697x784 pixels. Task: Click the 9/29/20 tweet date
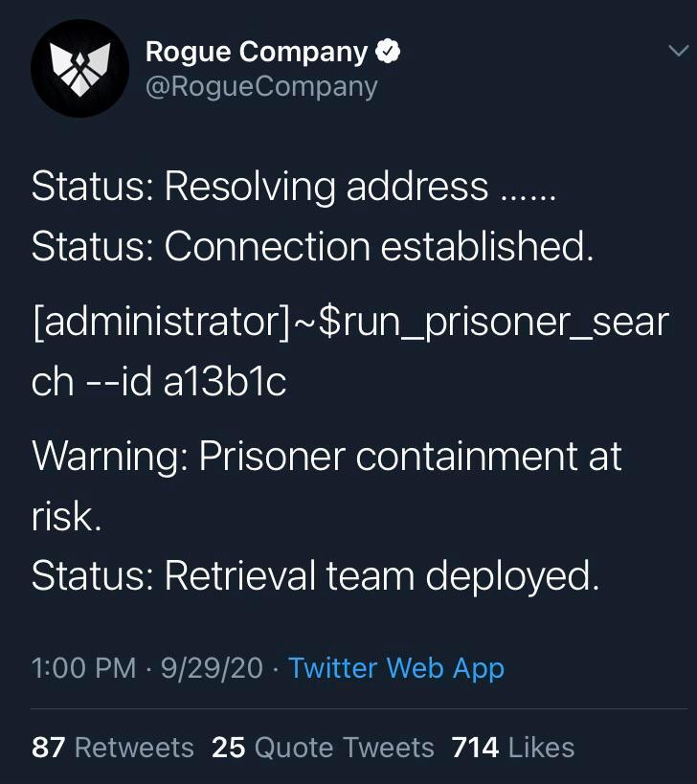point(212,667)
